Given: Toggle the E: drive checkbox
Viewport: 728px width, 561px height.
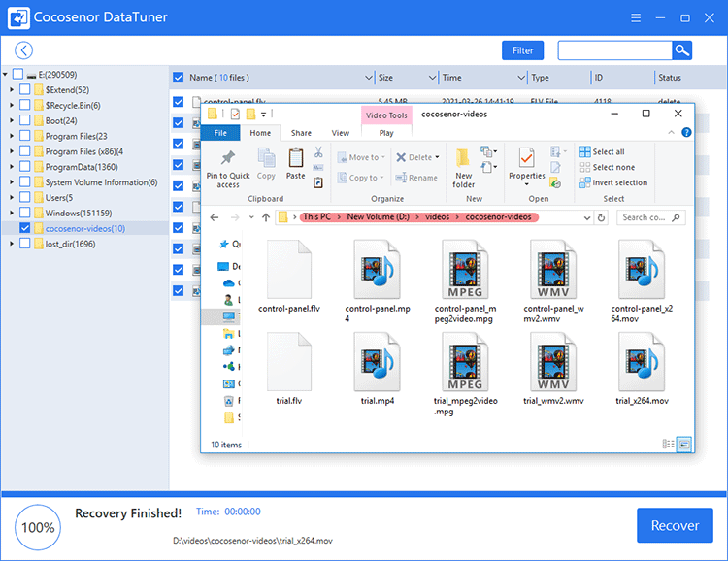Looking at the screenshot, I should tap(18, 74).
